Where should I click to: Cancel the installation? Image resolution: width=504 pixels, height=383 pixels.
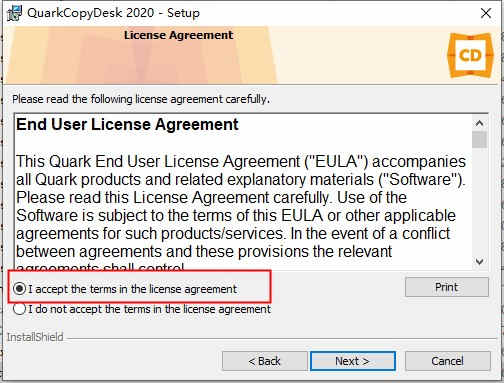tap(447, 361)
